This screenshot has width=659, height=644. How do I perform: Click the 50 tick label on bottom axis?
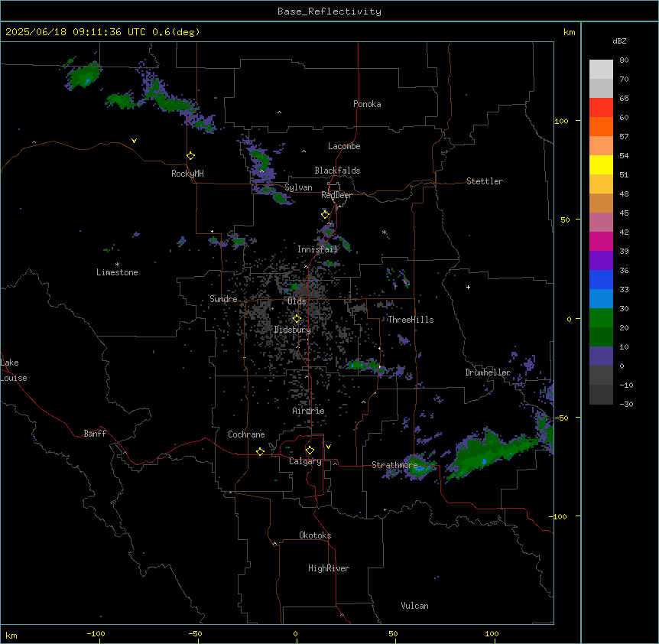[x=393, y=633]
